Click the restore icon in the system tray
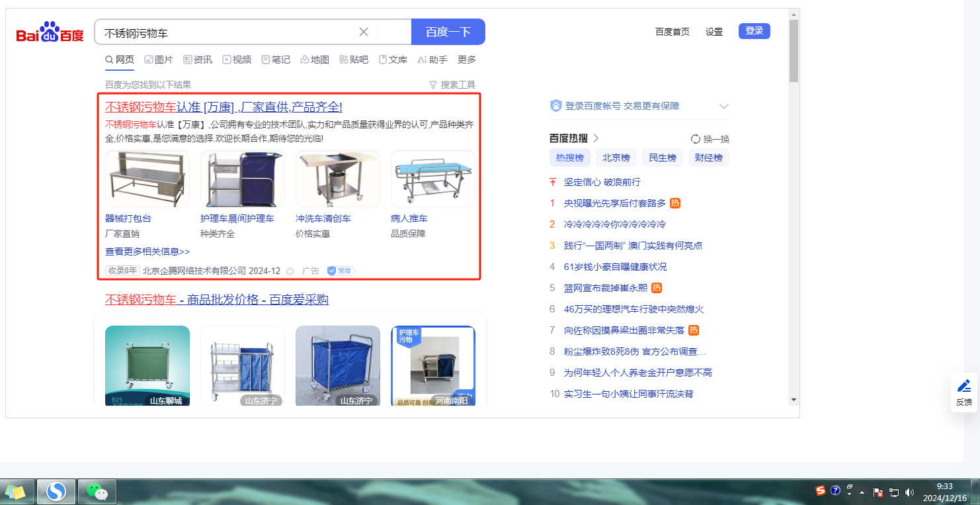Screen dimensions: 980x505 coord(850,486)
